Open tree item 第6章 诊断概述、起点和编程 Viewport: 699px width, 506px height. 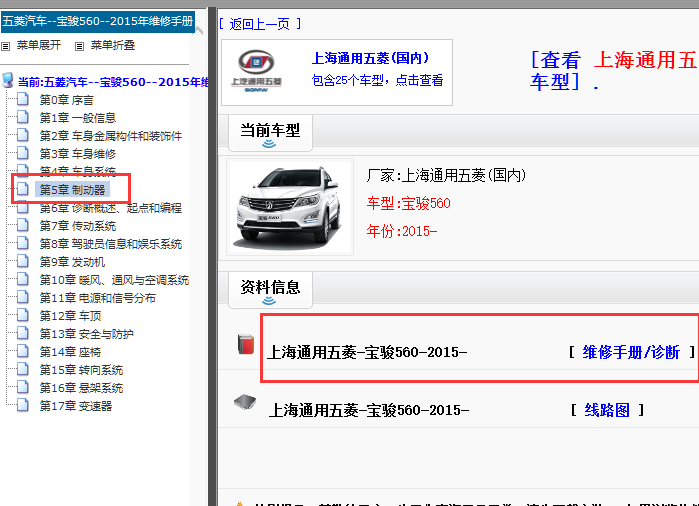point(111,208)
